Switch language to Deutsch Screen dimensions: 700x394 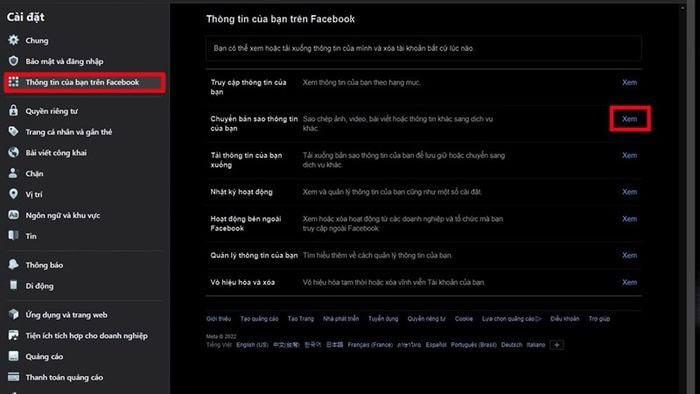tap(512, 345)
